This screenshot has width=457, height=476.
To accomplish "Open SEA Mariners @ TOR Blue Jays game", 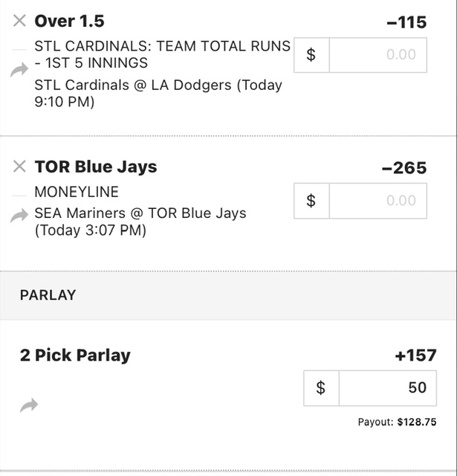I will click(140, 222).
